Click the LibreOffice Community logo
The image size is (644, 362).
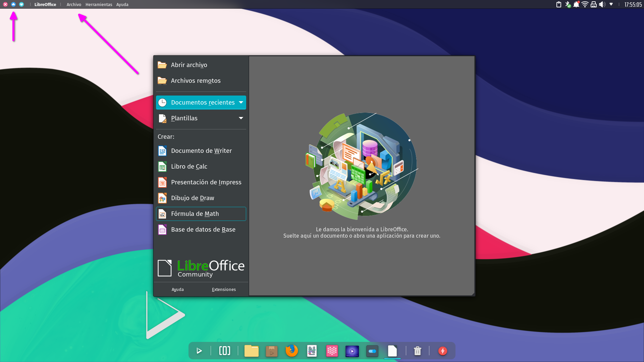[x=201, y=268]
